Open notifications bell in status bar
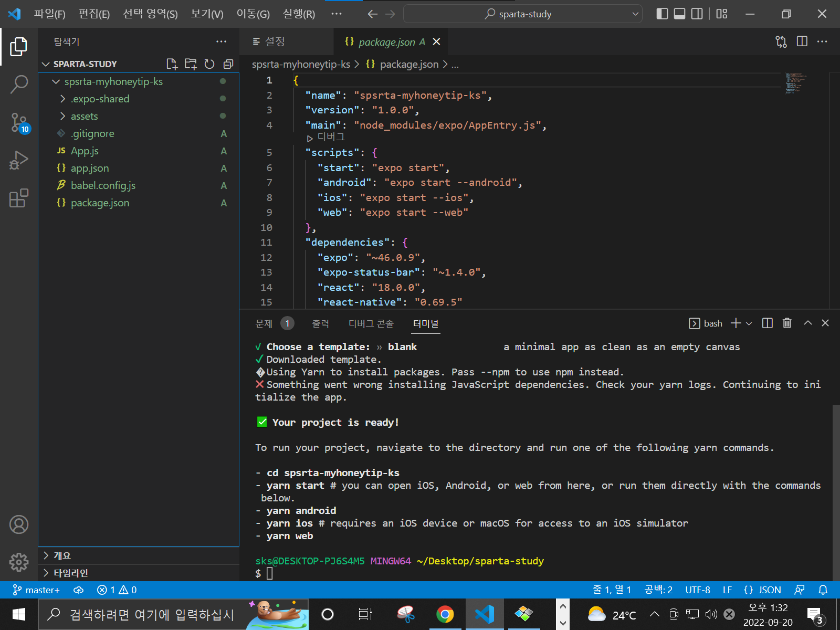The width and height of the screenshot is (840, 630). click(x=823, y=590)
